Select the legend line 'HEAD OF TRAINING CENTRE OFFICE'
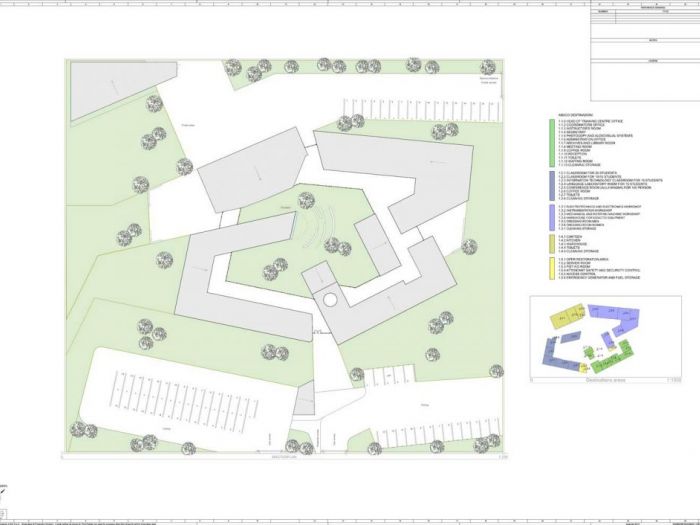Screen dimensions: 700x525 tap(590, 121)
